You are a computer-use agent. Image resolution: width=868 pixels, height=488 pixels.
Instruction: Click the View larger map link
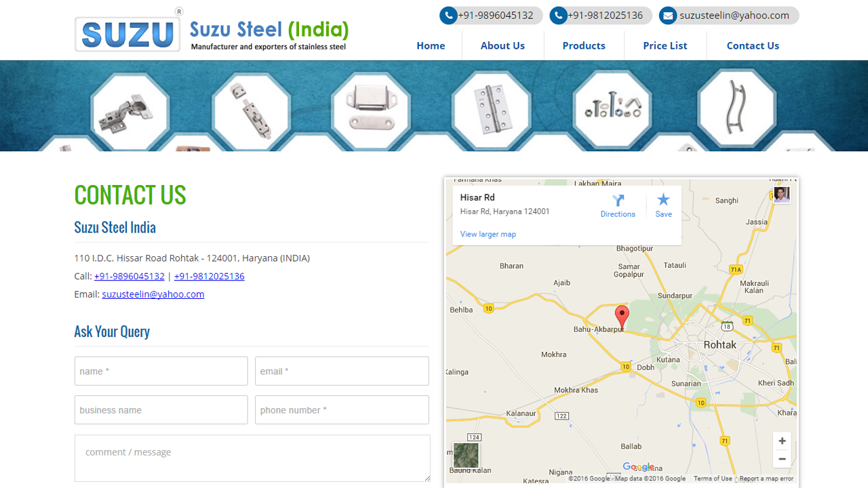click(488, 234)
